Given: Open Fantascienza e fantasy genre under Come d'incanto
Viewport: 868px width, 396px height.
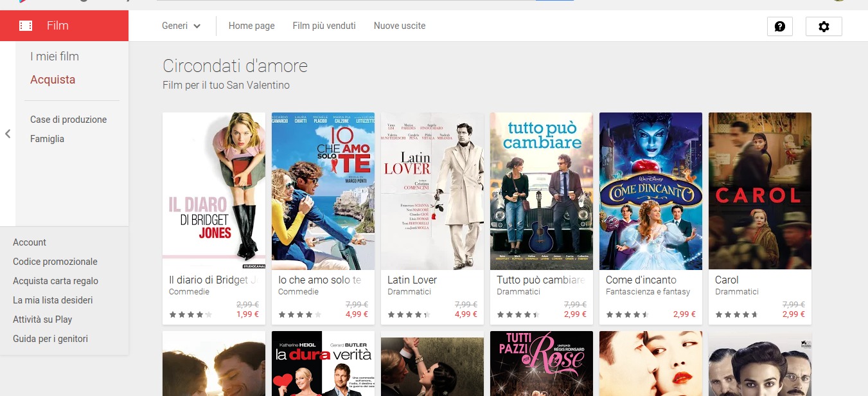Looking at the screenshot, I should (x=648, y=292).
